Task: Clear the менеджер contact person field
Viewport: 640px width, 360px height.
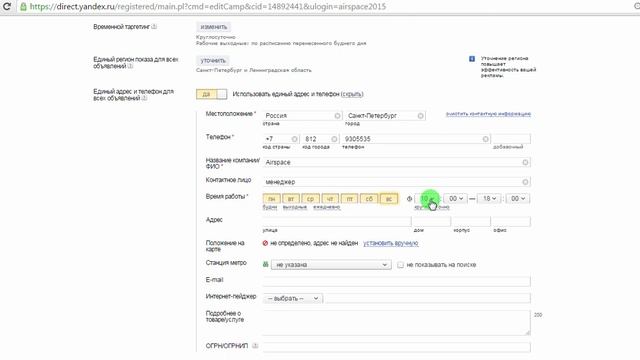Action: (525, 182)
